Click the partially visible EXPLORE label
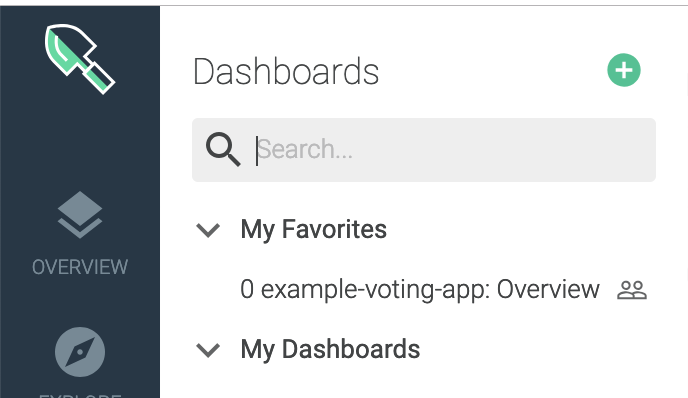Viewport: 688px width, 398px height. click(80, 395)
